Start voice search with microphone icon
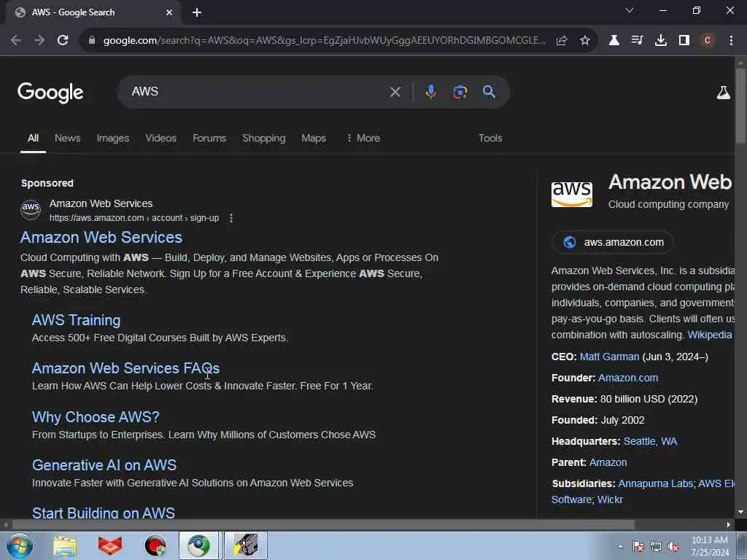Screen dimensions: 747x560 tap(430, 91)
